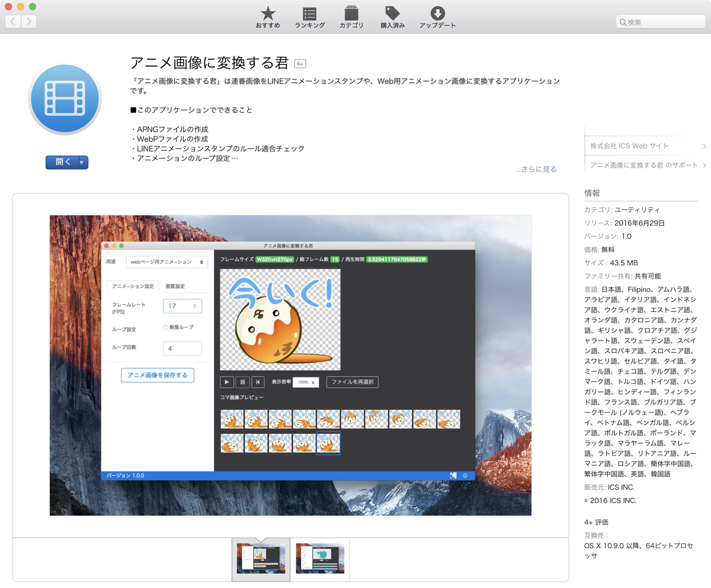The width and height of the screenshot is (711, 588).
Task: Click the large app screenshot preview
Action: point(290,365)
